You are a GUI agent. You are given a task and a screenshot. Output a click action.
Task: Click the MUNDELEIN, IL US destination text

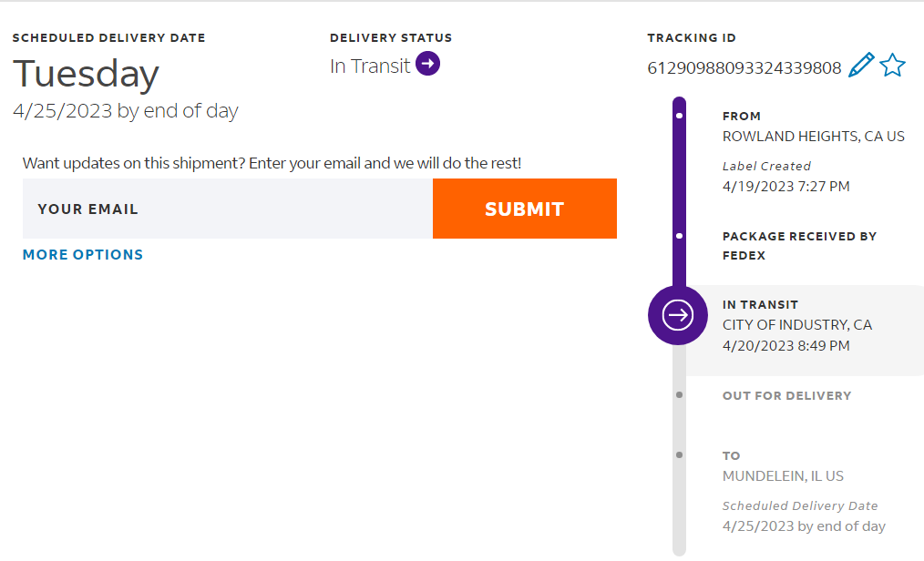click(783, 476)
